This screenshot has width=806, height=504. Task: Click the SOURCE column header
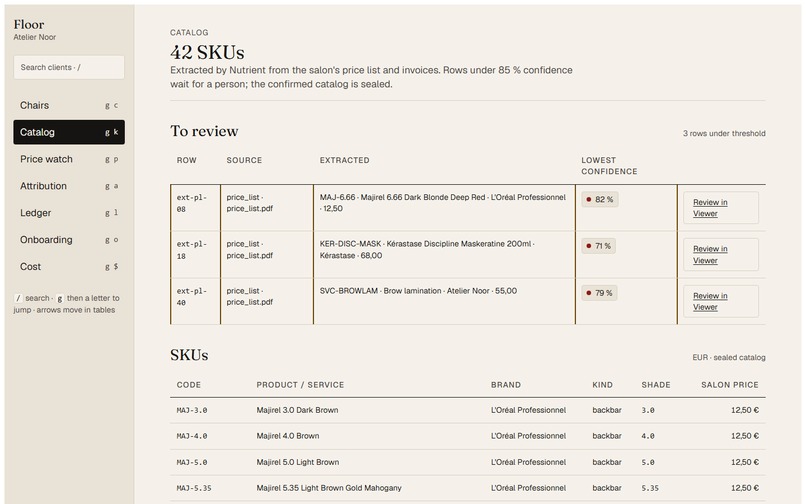click(244, 160)
